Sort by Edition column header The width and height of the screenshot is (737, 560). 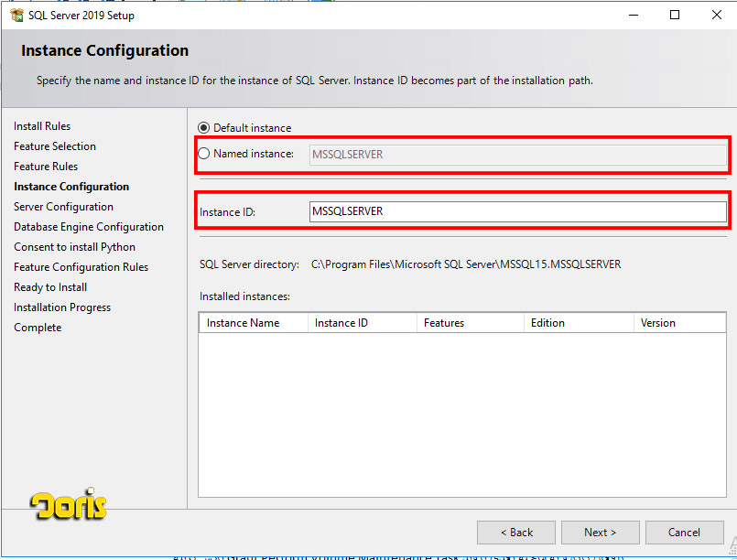[579, 323]
